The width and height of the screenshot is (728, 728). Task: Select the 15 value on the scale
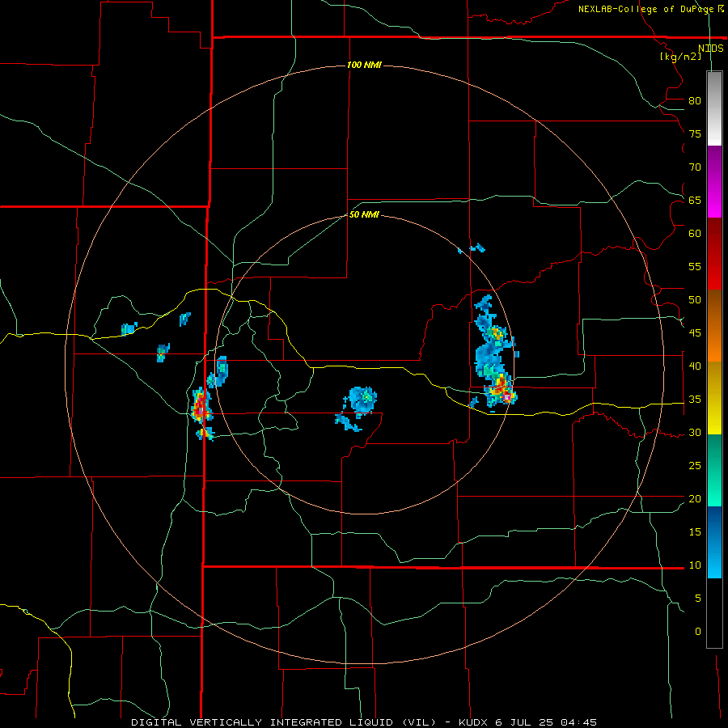[x=695, y=532]
